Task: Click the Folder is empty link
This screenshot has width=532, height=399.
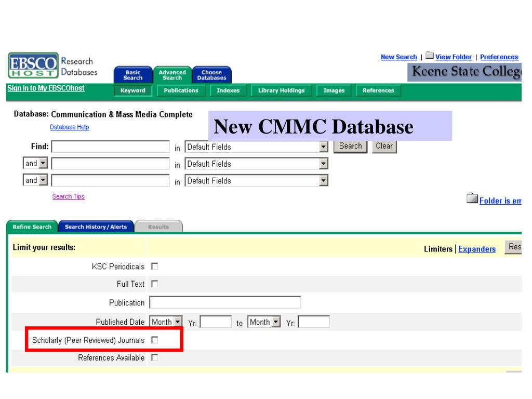Action: pos(500,201)
